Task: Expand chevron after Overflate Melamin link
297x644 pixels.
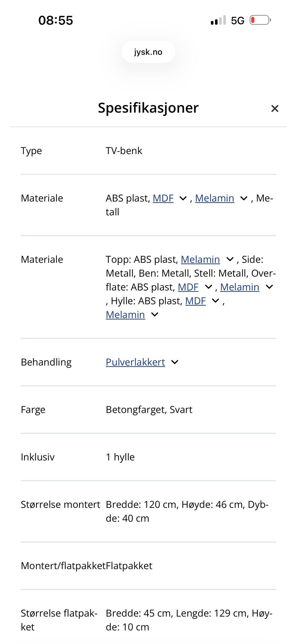Action: 269,287
